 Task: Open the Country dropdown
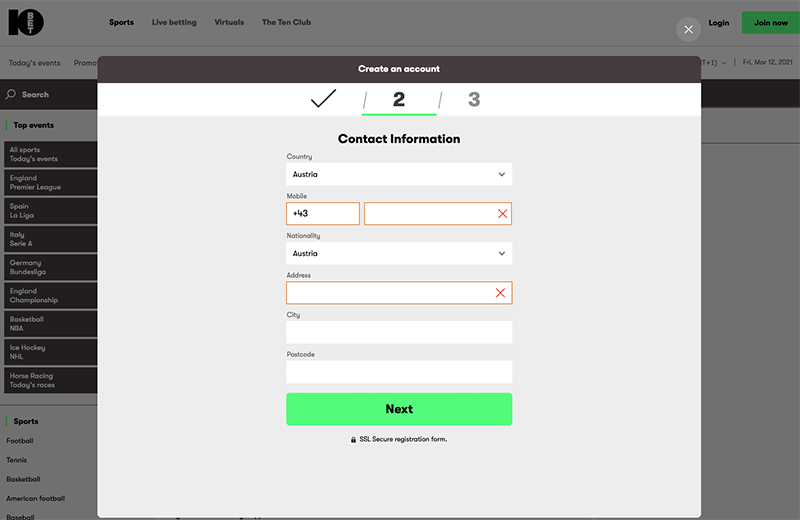point(399,174)
